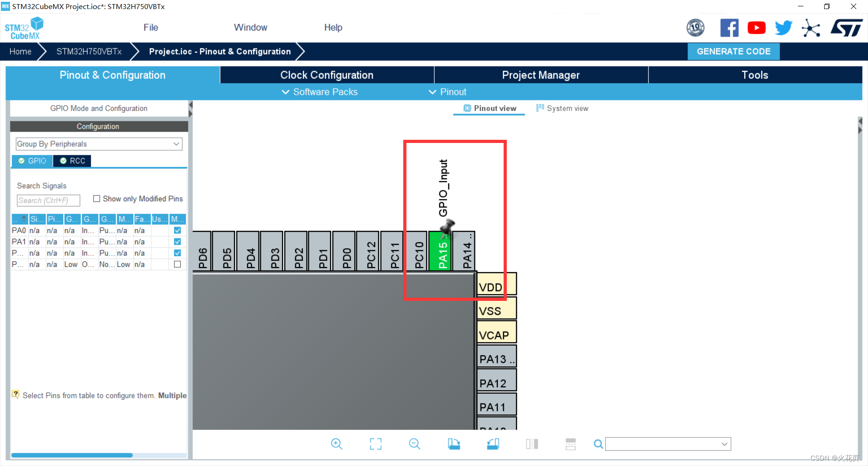Image resolution: width=868 pixels, height=466 pixels.
Task: Click the GPIO_Input label above PA15
Action: click(443, 188)
